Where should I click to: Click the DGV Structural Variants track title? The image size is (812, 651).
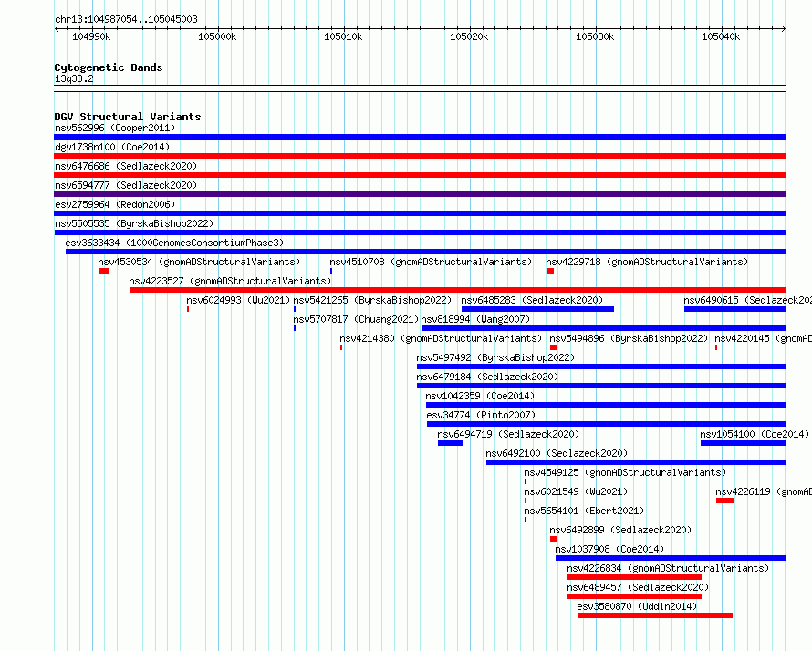[128, 117]
